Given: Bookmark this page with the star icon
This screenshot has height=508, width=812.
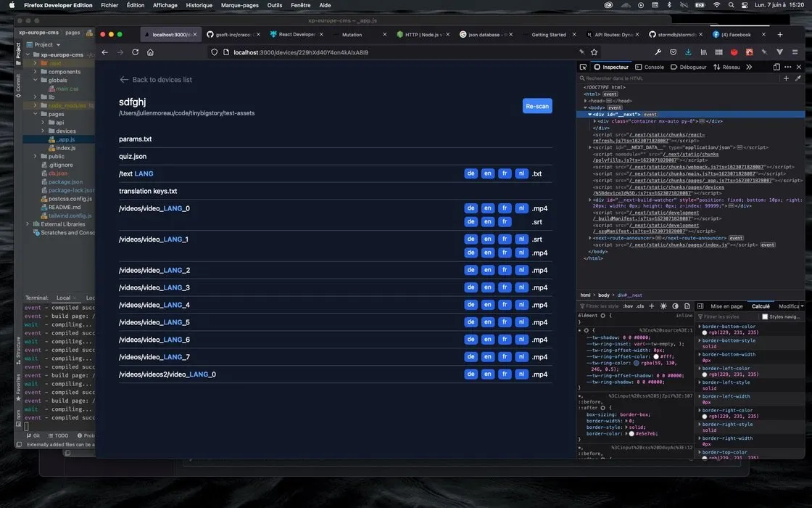Looking at the screenshot, I should point(594,52).
